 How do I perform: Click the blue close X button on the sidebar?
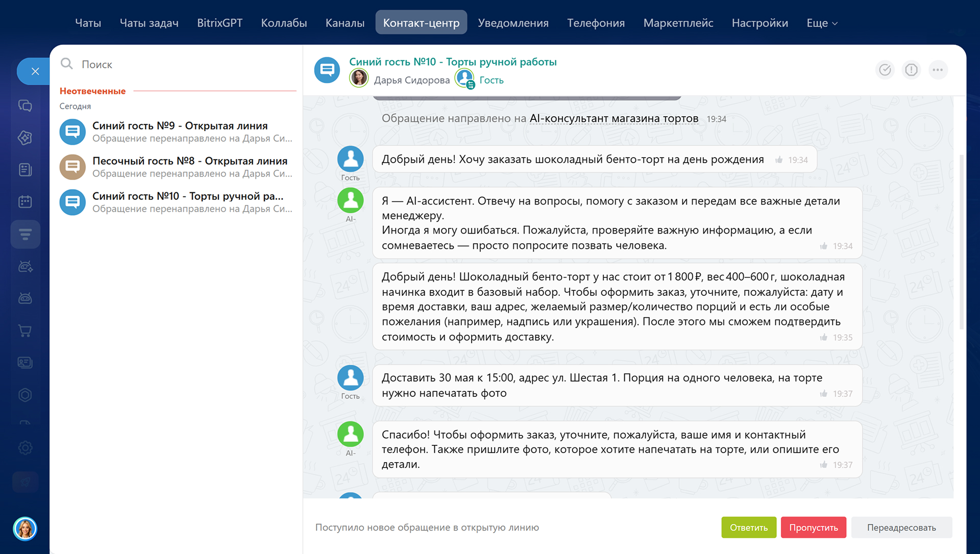35,71
